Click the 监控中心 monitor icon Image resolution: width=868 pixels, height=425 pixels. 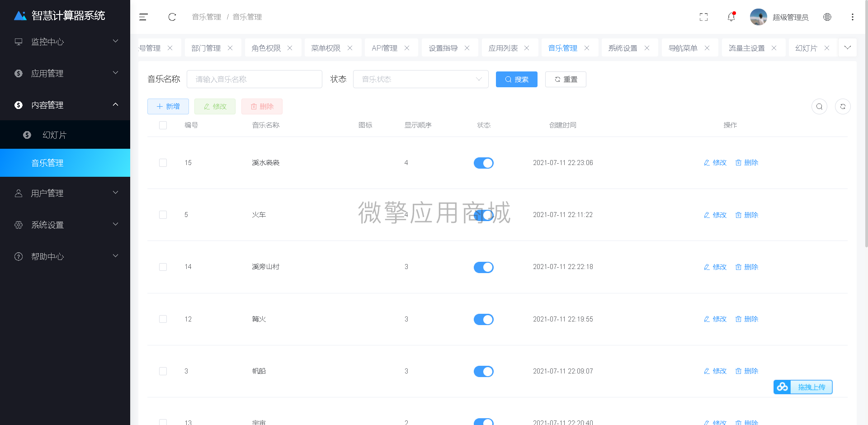[x=19, y=42]
